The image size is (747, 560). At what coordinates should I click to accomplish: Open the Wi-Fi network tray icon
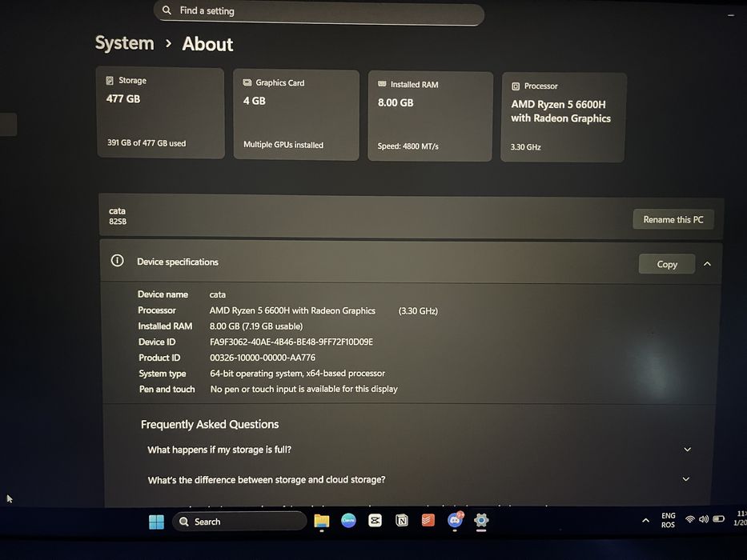tap(689, 519)
